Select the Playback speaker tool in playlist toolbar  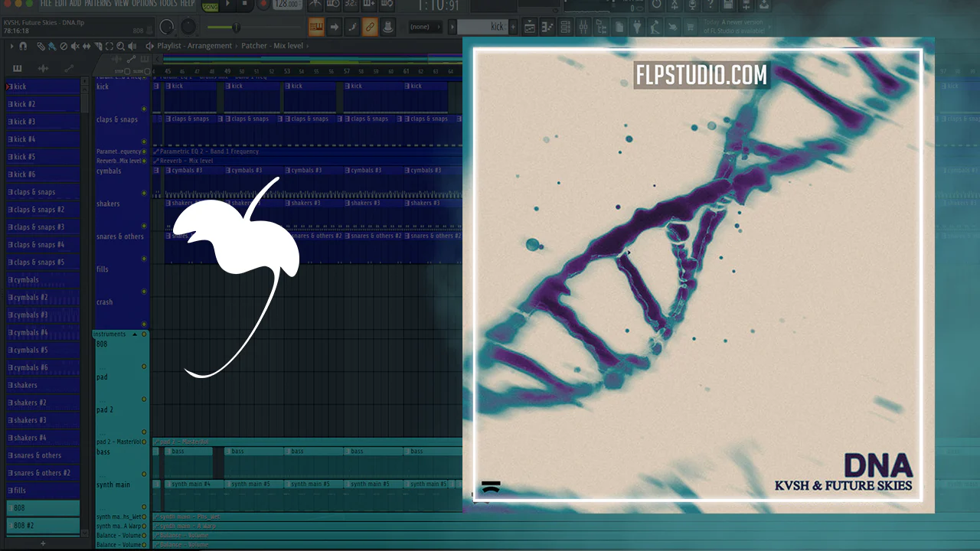pyautogui.click(x=132, y=46)
